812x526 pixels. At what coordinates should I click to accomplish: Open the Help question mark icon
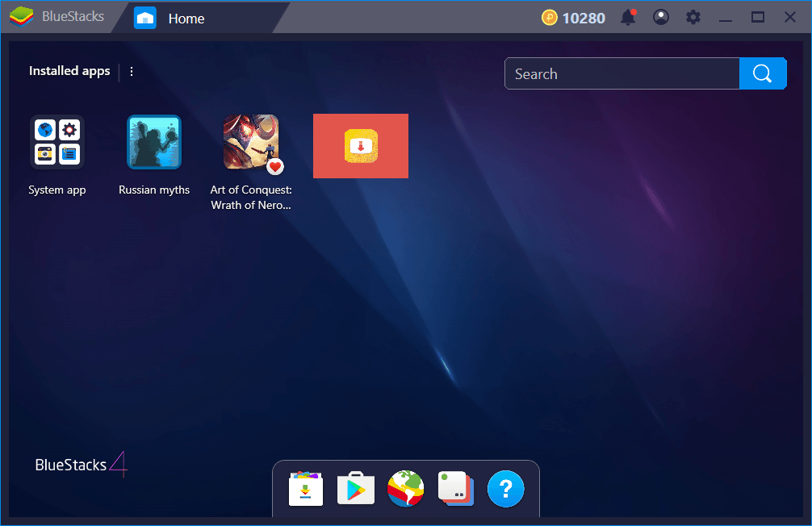506,489
